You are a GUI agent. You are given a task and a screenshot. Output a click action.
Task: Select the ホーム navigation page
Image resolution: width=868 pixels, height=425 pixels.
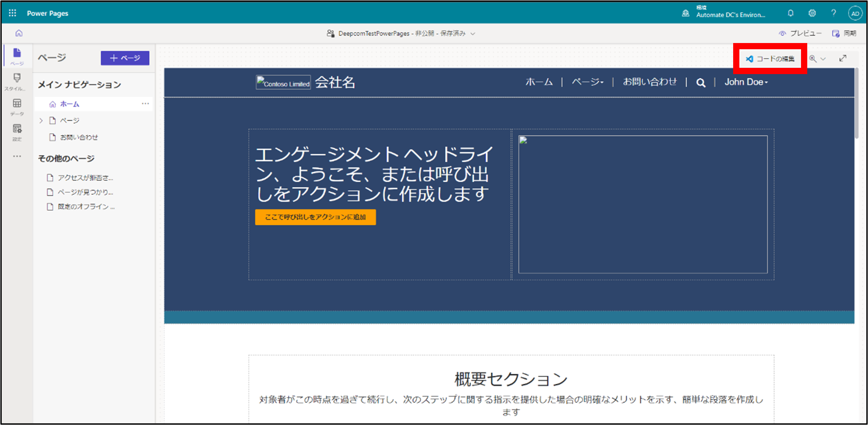click(70, 104)
